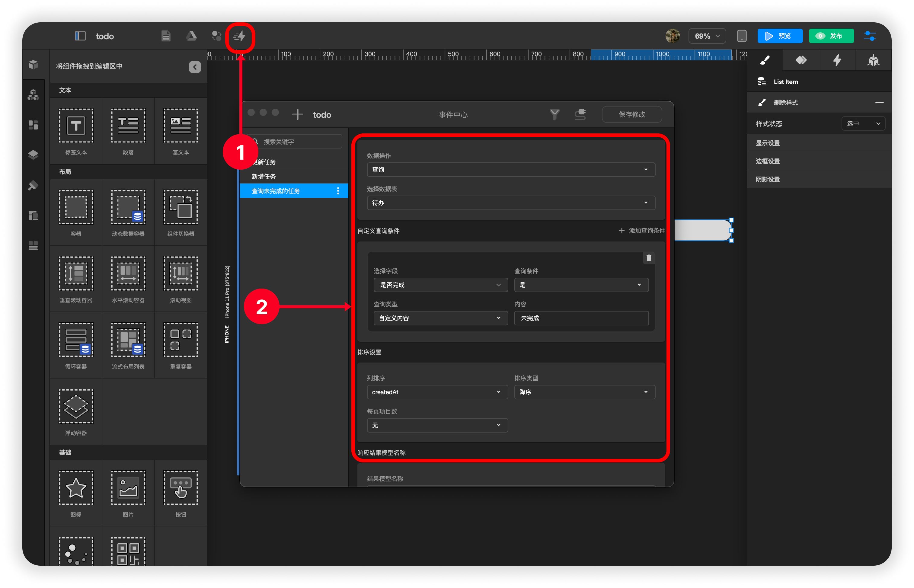Viewport: 914px width, 588px height.
Task: Select the 新增任务 event in list
Action: 264,176
